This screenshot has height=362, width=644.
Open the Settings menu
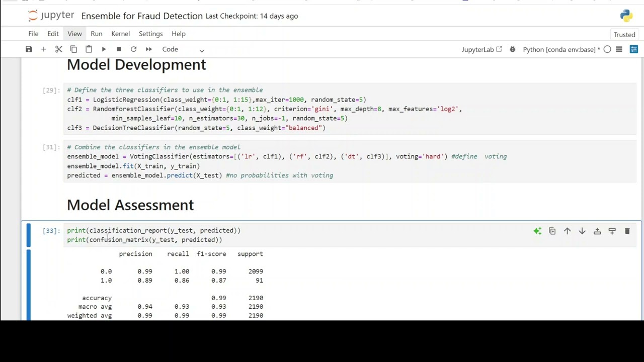(150, 34)
